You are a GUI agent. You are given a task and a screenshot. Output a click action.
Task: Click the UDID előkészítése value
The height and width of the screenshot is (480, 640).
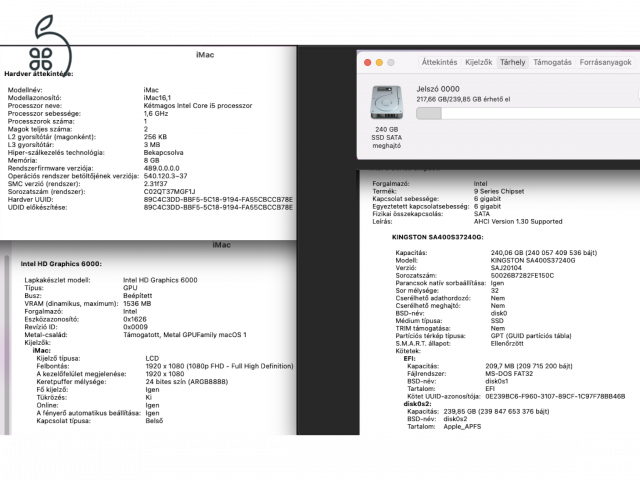[x=218, y=207]
